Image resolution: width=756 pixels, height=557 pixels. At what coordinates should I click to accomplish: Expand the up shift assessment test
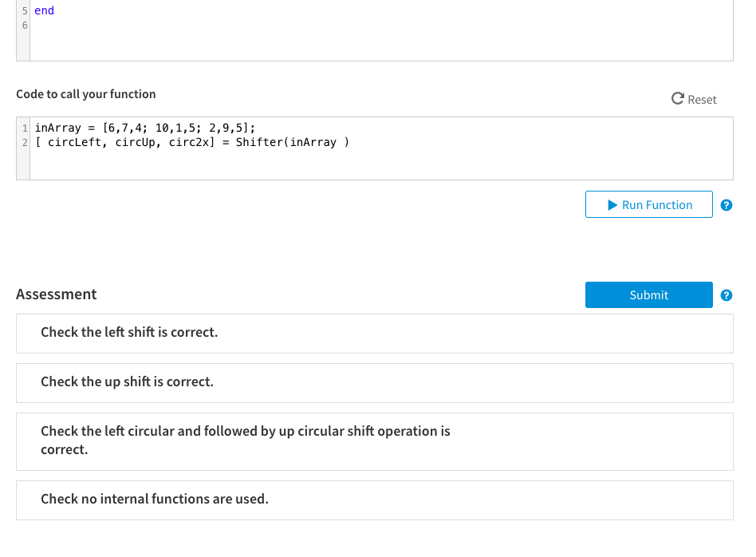(x=375, y=382)
